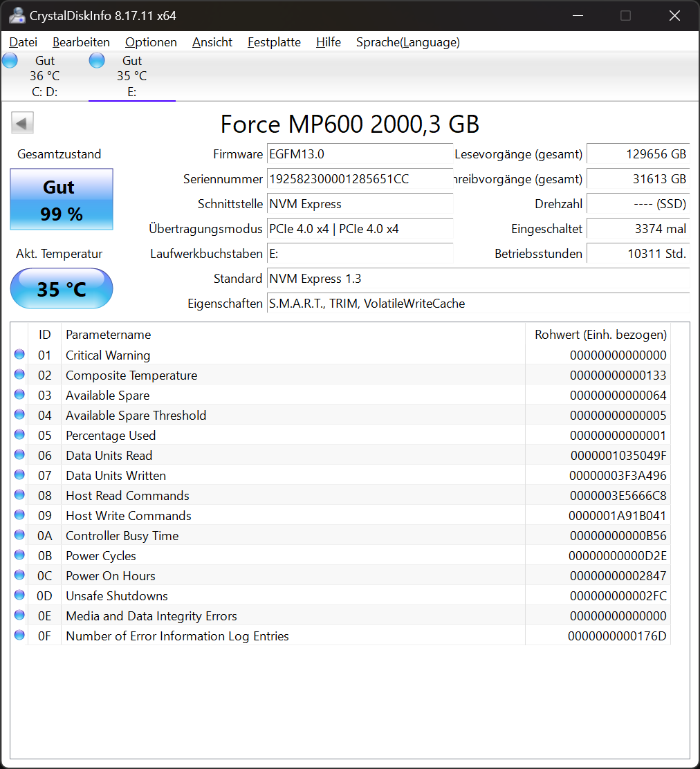This screenshot has width=700, height=769.
Task: Select the Host Read Commands parameter name
Action: [x=127, y=496]
